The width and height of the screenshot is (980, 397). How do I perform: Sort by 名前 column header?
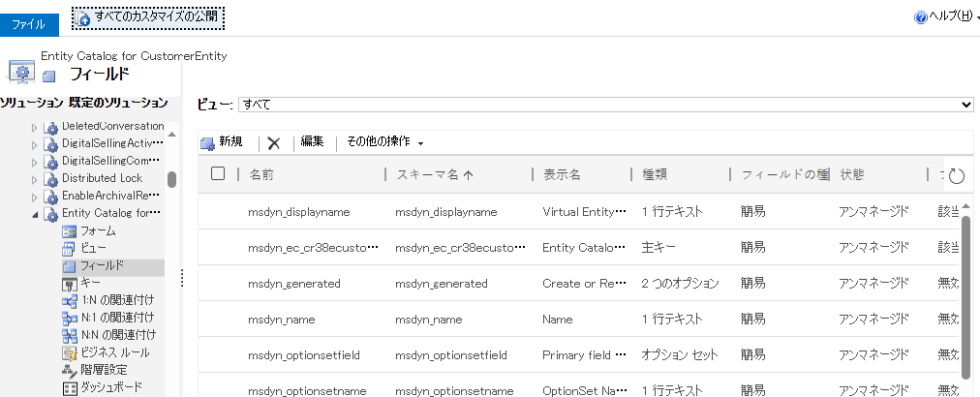tap(261, 175)
